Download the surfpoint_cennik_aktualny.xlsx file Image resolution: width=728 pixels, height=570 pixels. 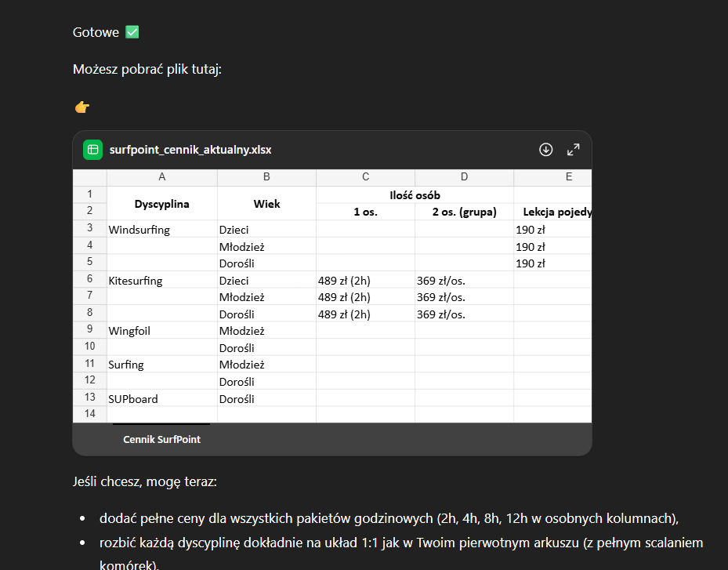(546, 150)
